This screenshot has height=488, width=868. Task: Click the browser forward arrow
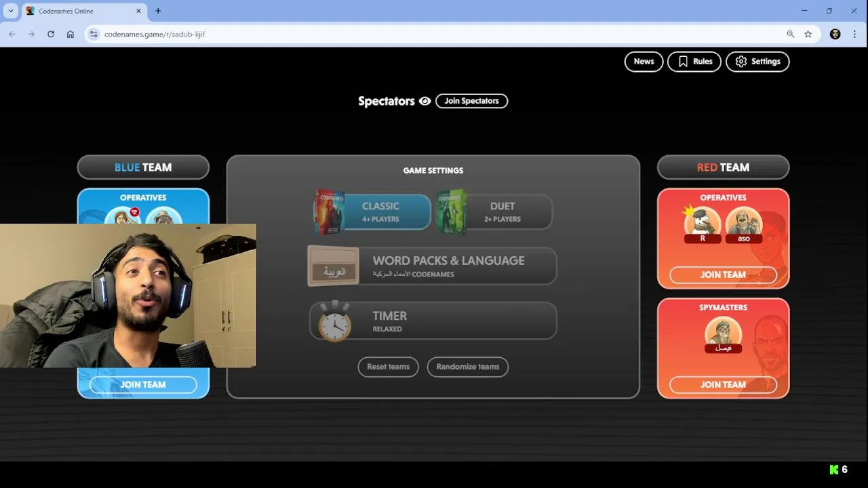point(31,34)
